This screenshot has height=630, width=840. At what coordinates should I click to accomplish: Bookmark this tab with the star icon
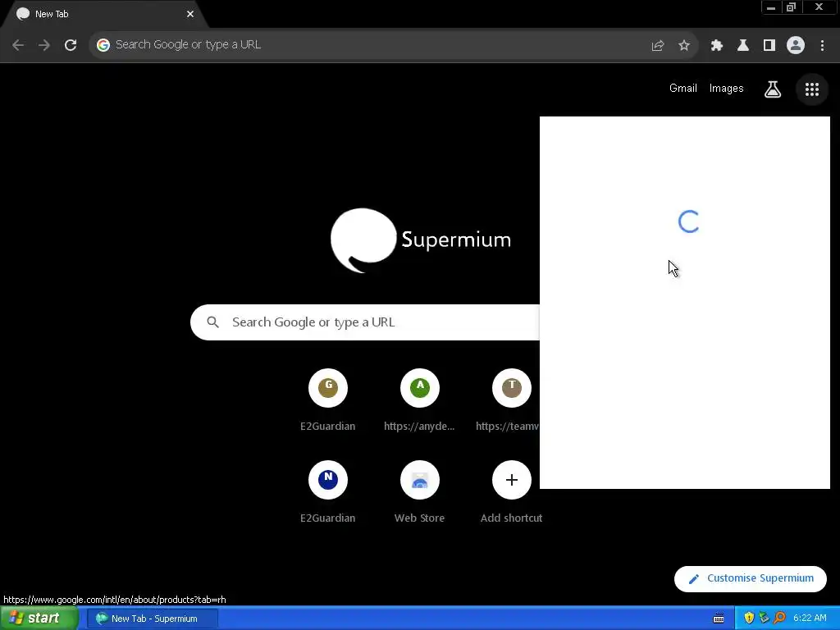pyautogui.click(x=683, y=45)
